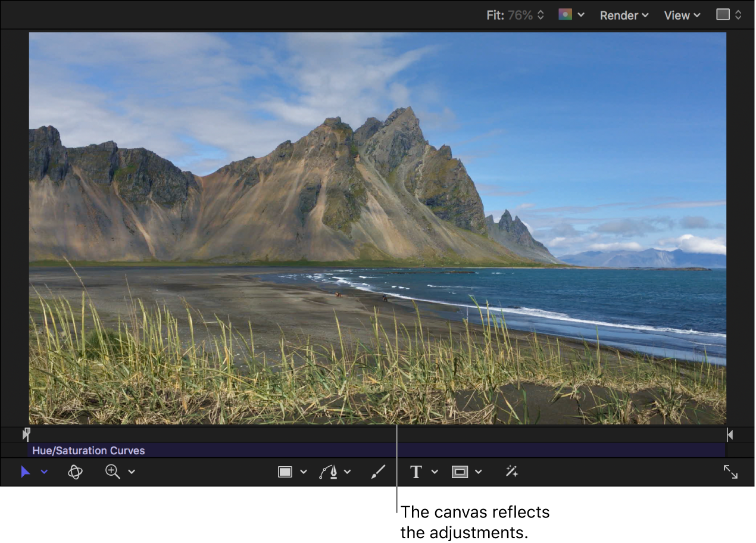The height and width of the screenshot is (543, 756).
Task: Toggle the transform tool mode chevron
Action: [42, 472]
